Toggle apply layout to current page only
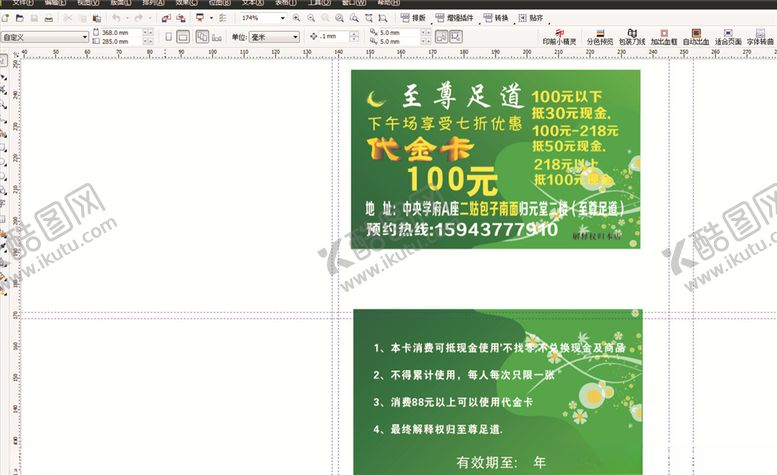777x475 pixels. 217,37
